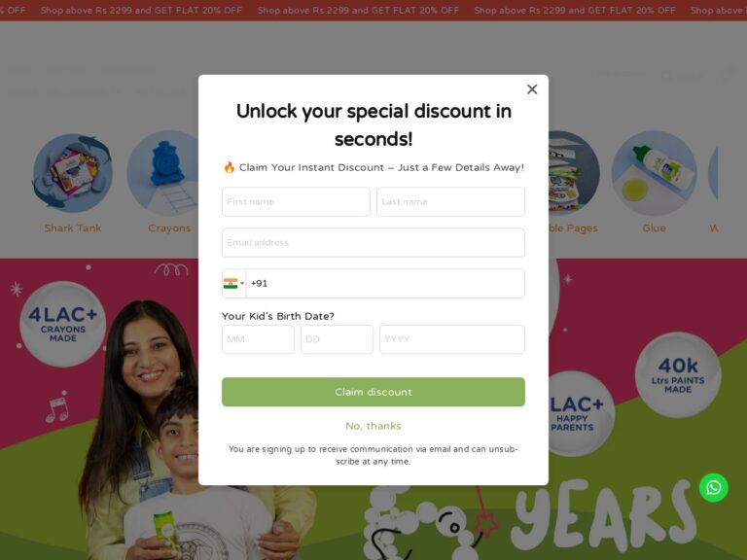
Task: Click the DD birth day field
Action: (x=337, y=339)
